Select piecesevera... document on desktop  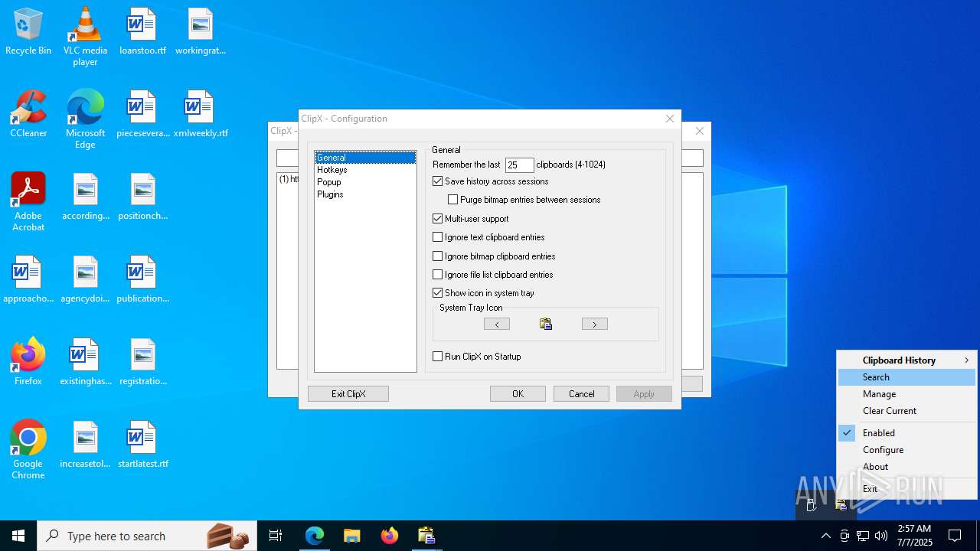click(142, 115)
